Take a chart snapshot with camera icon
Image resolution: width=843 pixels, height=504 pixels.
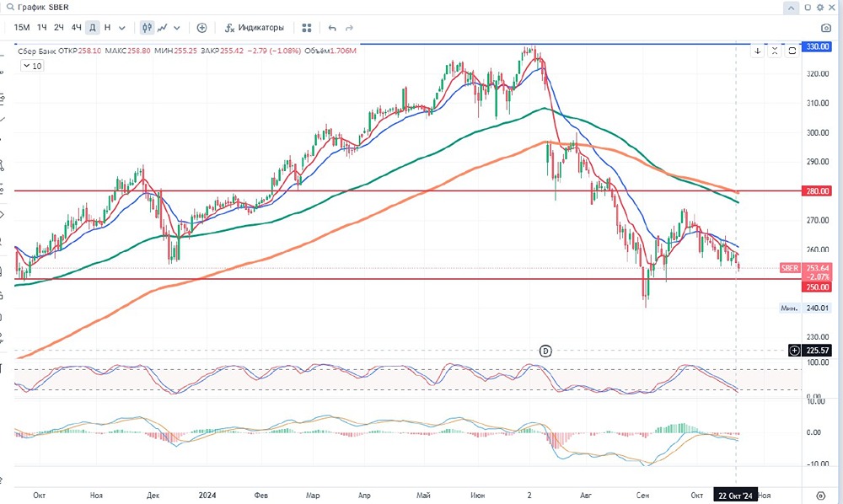(826, 28)
